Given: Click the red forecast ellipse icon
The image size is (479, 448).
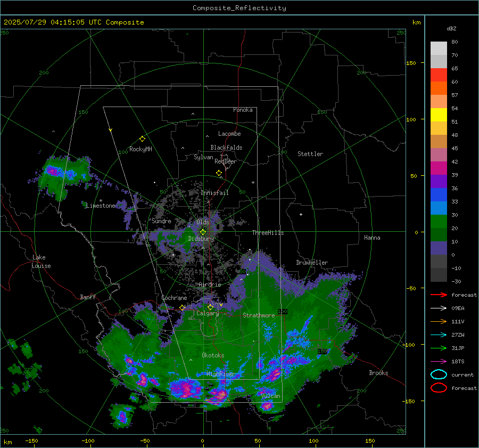Looking at the screenshot, I should (439, 388).
